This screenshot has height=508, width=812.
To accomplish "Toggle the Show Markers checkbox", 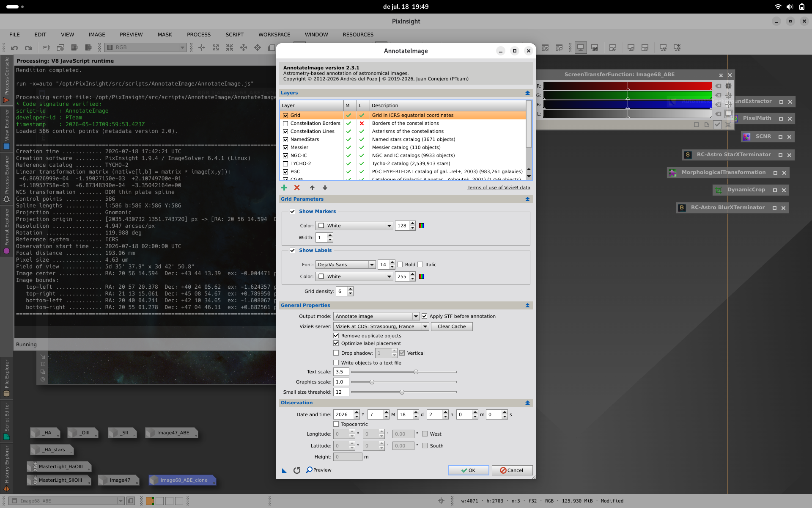I will 292,211.
